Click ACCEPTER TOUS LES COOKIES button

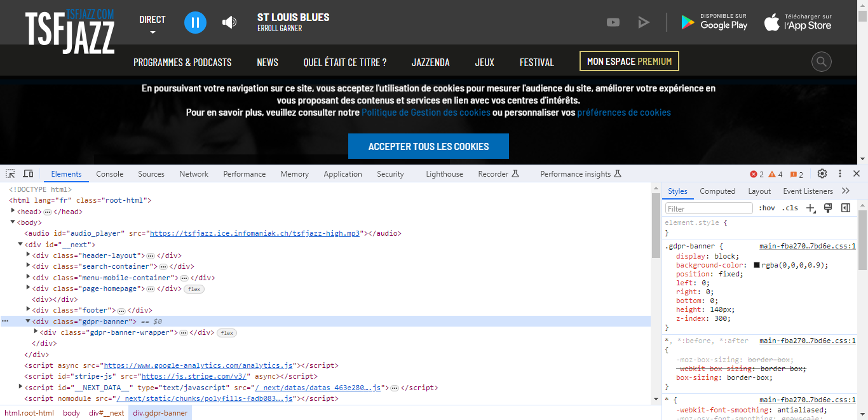[x=428, y=146]
